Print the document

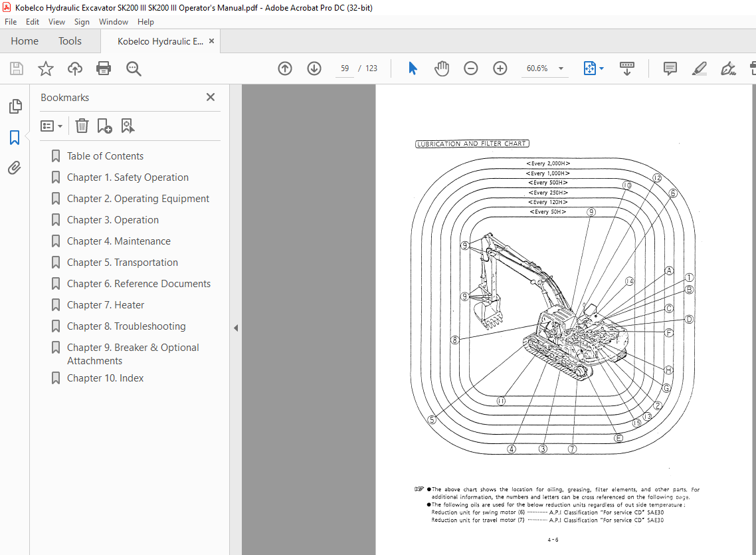pyautogui.click(x=104, y=68)
